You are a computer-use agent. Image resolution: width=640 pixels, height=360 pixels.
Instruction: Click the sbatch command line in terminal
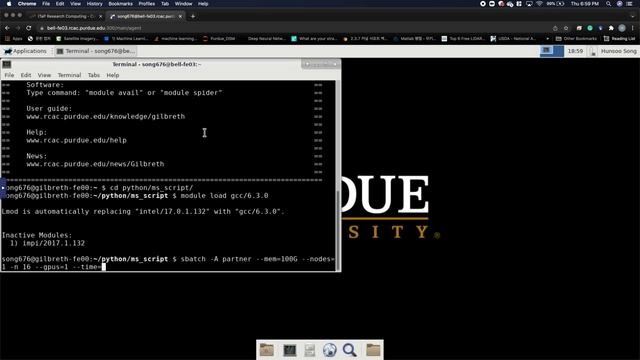pos(168,263)
